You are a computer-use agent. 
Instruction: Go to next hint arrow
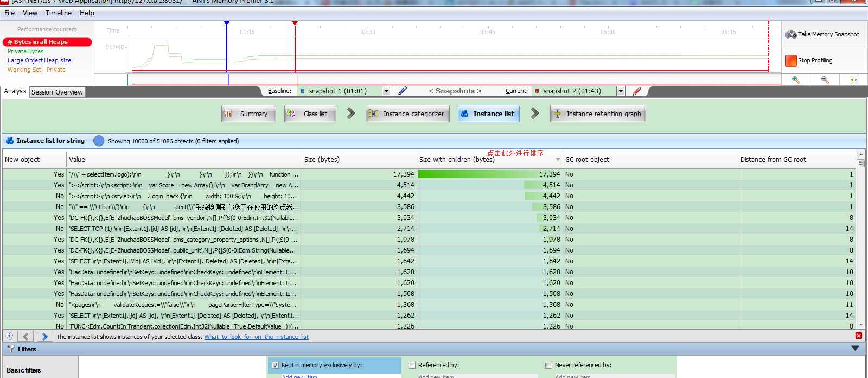coord(45,337)
